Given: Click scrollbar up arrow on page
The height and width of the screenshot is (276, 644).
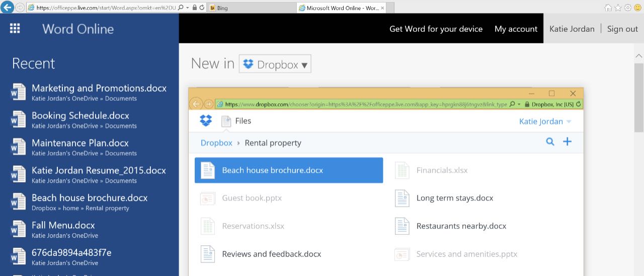Looking at the screenshot, I should tap(639, 56).
